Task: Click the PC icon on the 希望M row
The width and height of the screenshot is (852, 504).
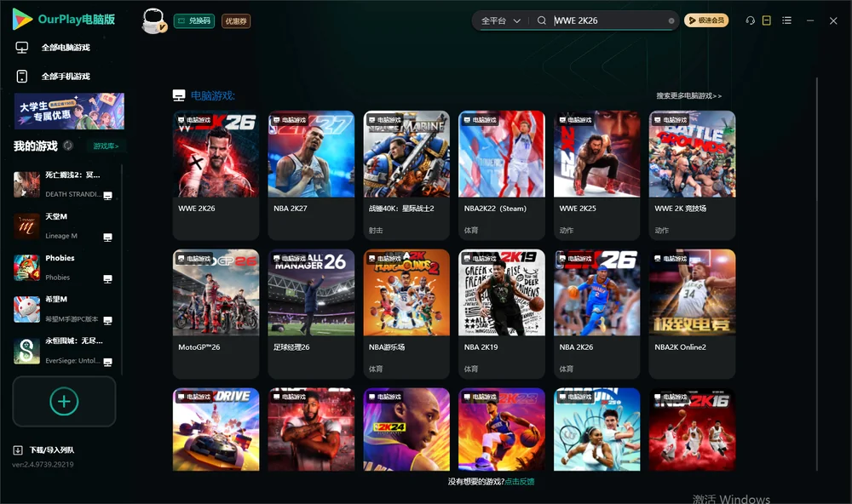Action: tap(107, 320)
